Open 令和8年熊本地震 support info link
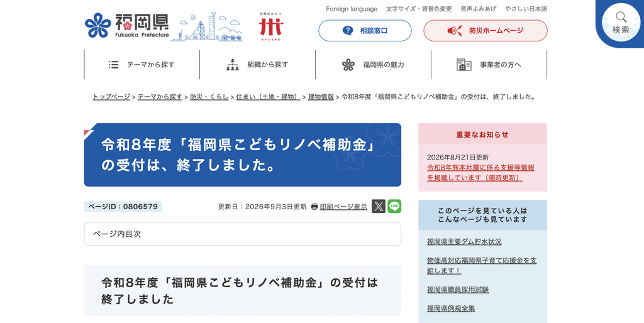The image size is (644, 323). point(480,173)
